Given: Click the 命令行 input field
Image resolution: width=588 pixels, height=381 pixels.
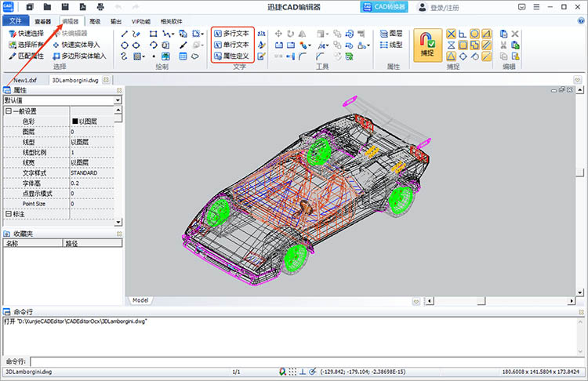Looking at the screenshot, I should tap(307, 361).
